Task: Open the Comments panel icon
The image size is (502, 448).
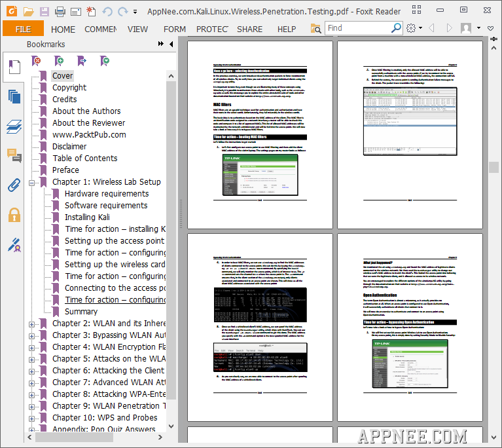Action: click(14, 156)
